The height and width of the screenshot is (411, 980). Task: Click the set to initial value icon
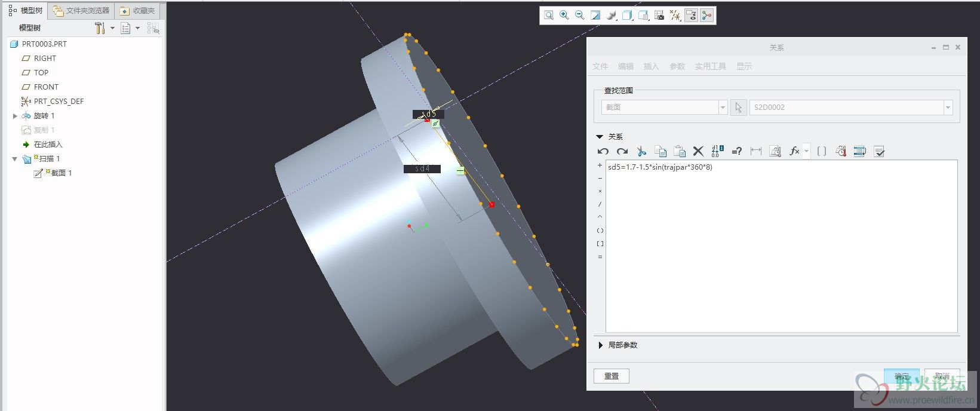tap(775, 152)
